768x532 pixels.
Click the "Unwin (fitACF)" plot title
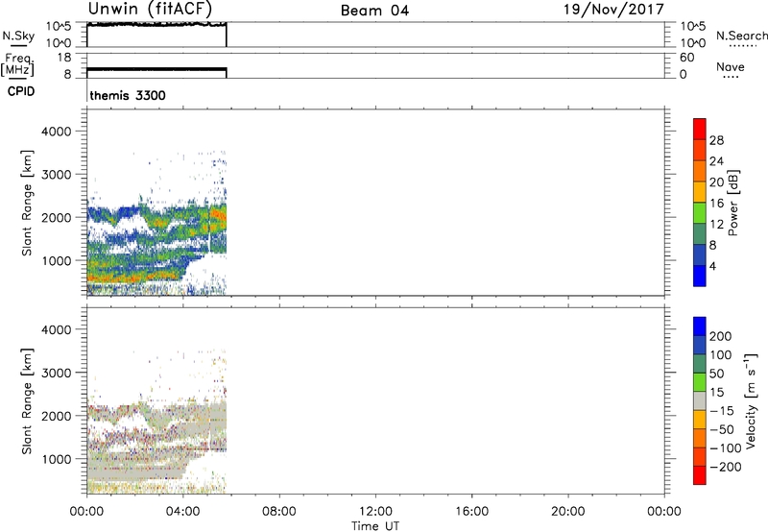[150, 9]
